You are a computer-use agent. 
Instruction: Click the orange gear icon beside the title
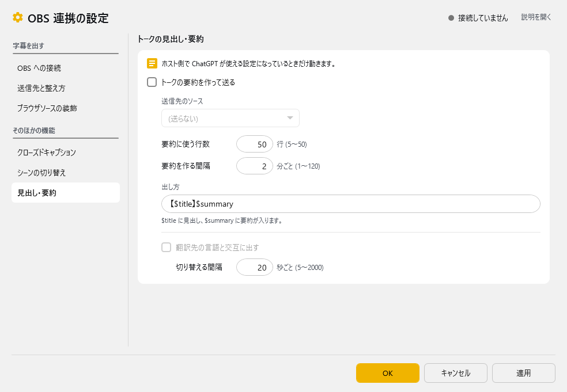(17, 17)
